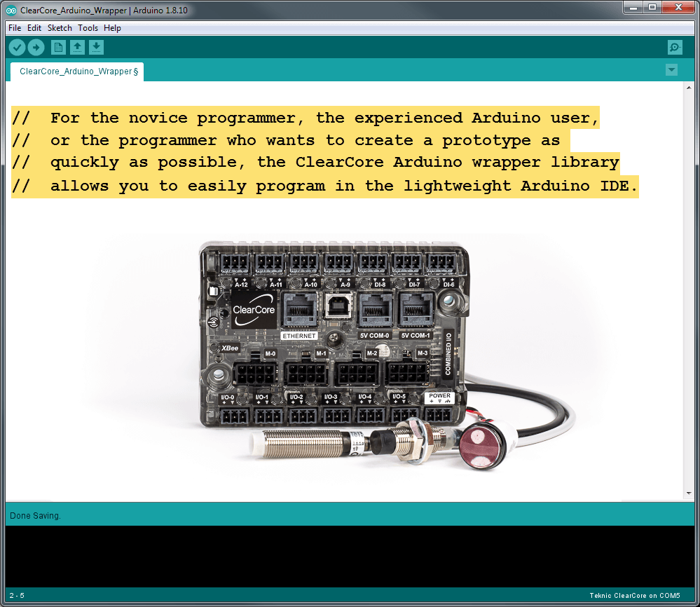Image resolution: width=700 pixels, height=607 pixels.
Task: Click the Verify checkmark icon
Action: coord(17,47)
